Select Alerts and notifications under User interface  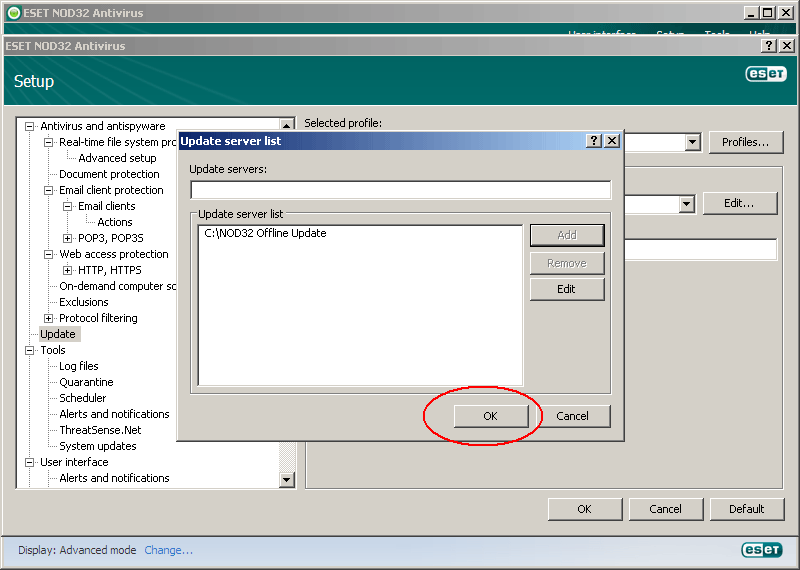point(114,478)
